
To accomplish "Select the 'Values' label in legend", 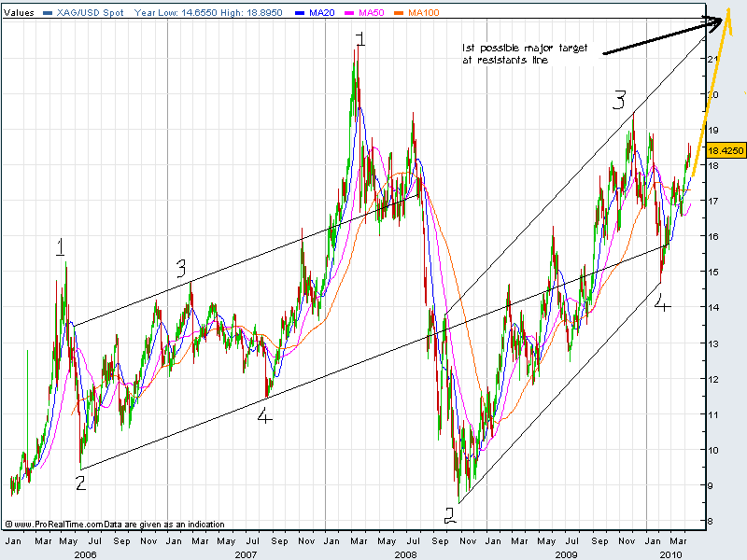I will point(19,13).
